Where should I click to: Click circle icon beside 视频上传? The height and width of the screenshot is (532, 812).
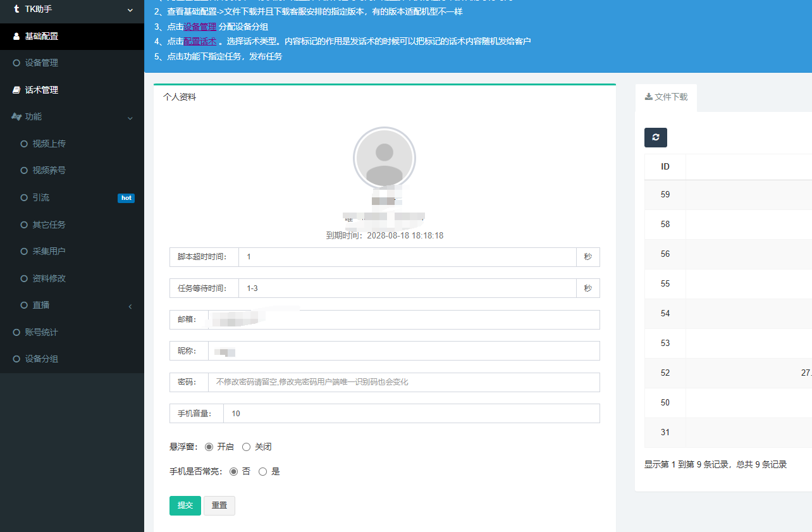24,144
